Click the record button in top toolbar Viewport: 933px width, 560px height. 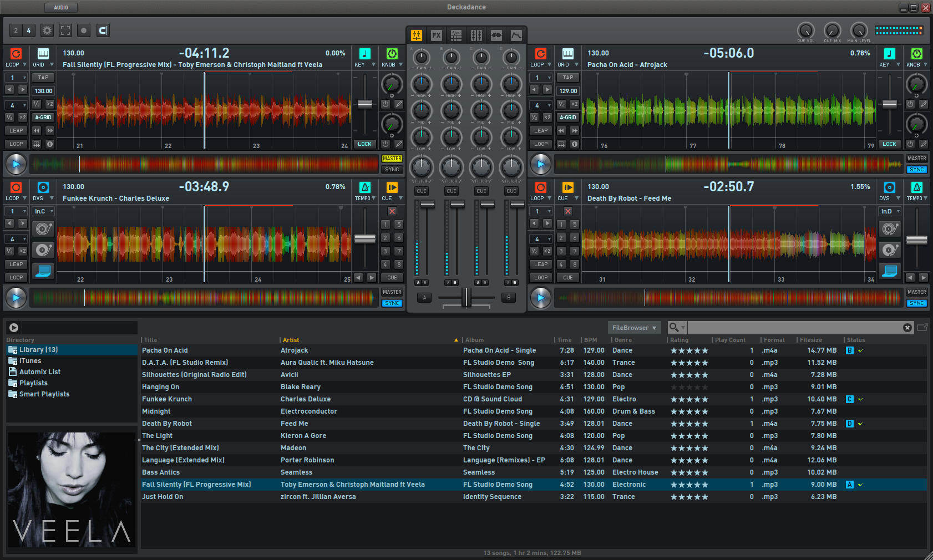pyautogui.click(x=84, y=30)
